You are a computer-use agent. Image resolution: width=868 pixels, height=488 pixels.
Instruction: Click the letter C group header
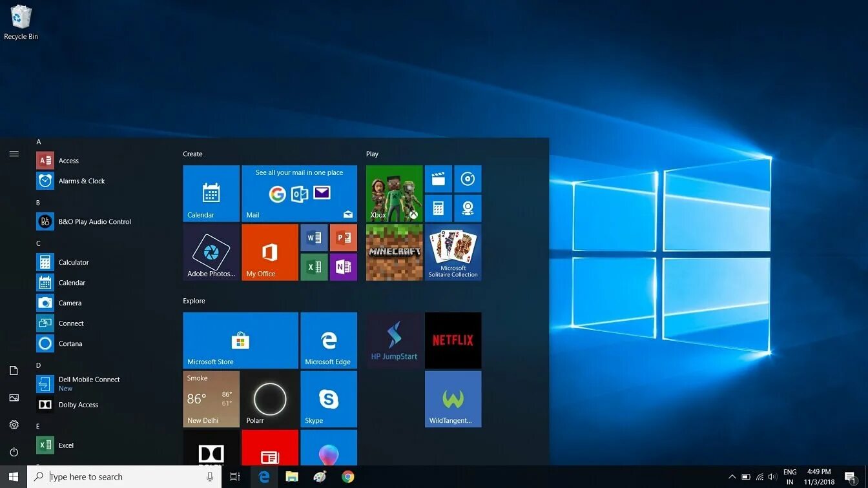point(38,243)
